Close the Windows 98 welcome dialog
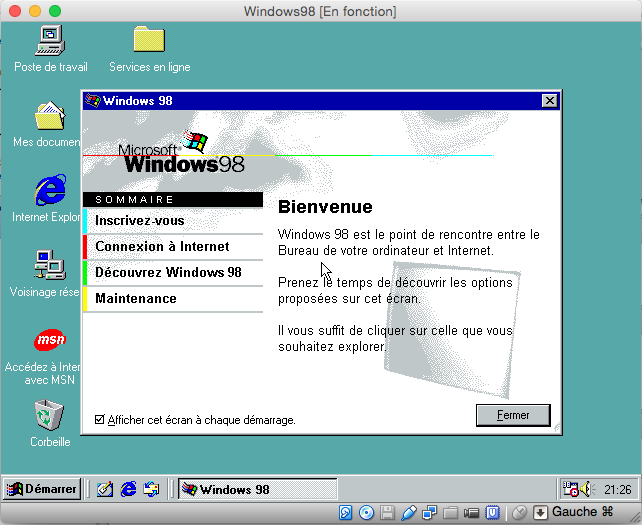 (x=549, y=100)
